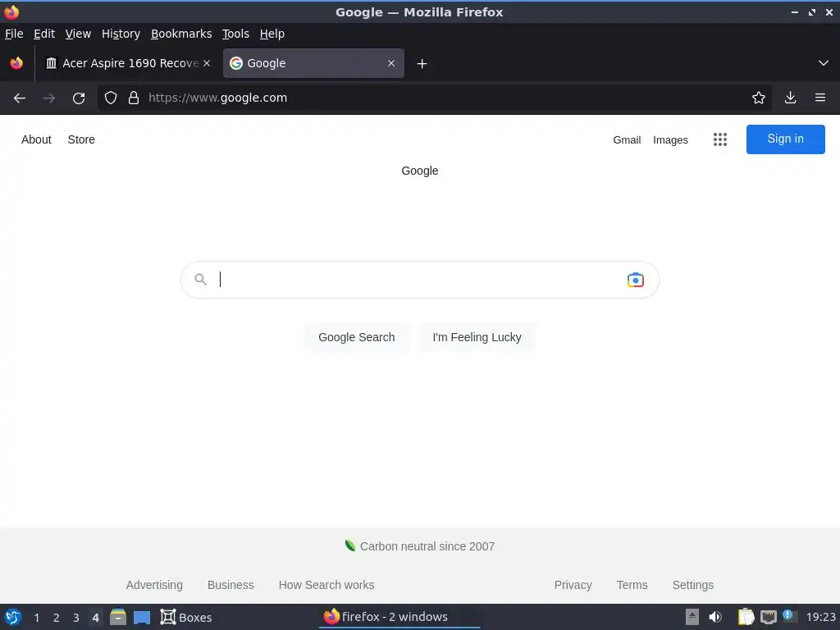This screenshot has height=630, width=840.
Task: Open Boxes from the taskbar
Action: pos(186,617)
